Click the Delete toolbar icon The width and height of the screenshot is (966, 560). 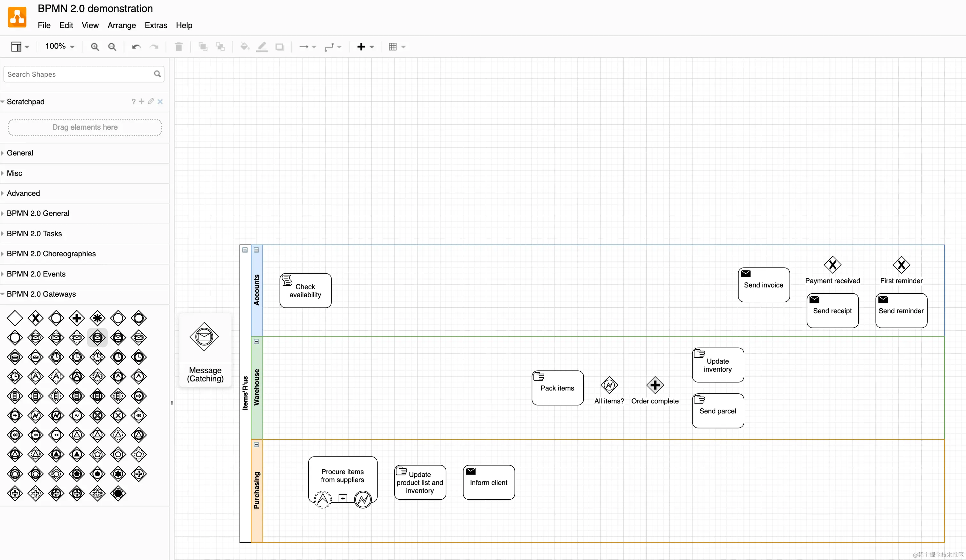[x=178, y=47]
